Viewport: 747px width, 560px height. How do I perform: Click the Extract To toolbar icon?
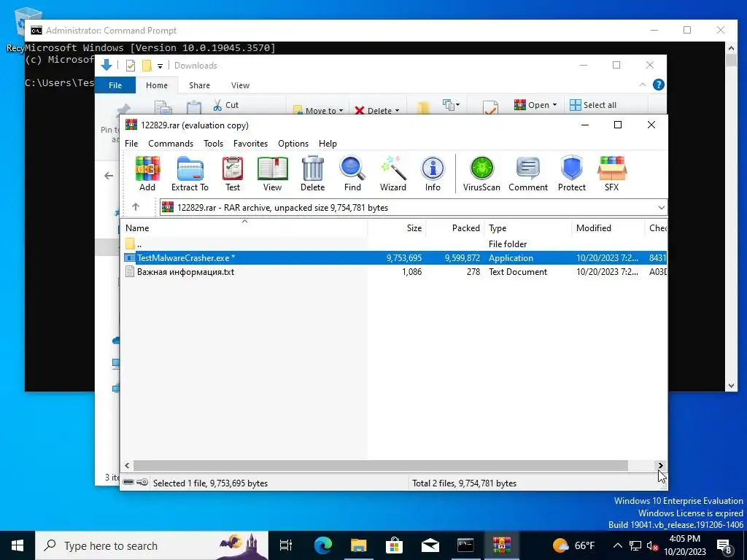click(190, 174)
